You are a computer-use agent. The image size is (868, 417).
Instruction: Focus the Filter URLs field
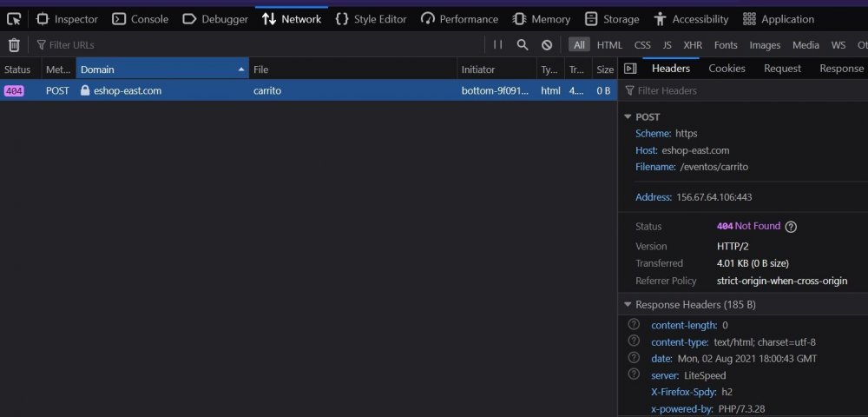[258, 45]
